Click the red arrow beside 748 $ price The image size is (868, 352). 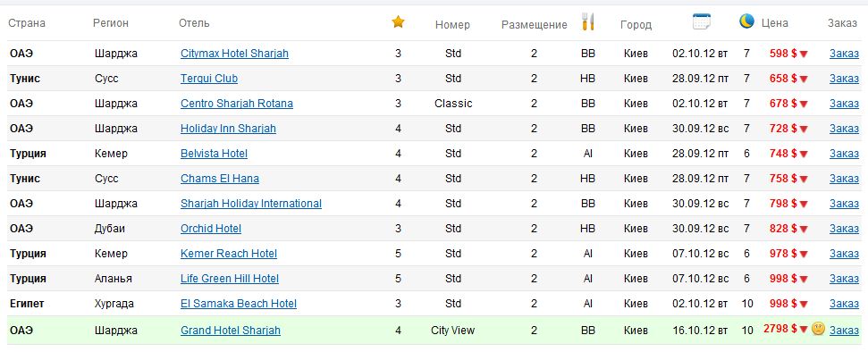pos(804,155)
